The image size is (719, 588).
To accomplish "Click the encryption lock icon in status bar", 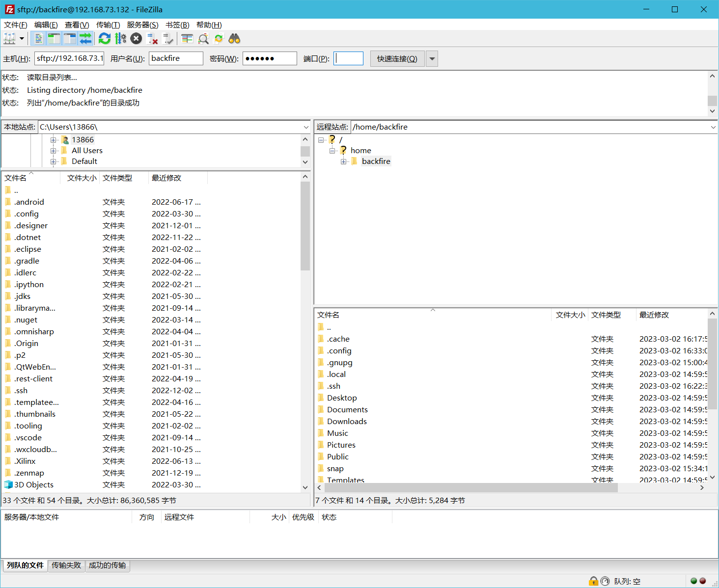I will pyautogui.click(x=593, y=581).
